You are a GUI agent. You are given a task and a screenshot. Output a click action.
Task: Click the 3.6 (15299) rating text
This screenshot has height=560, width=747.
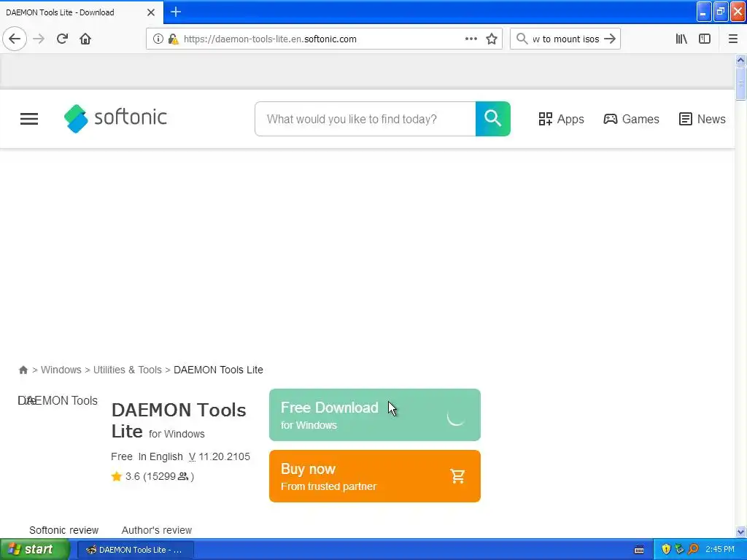[160, 476]
